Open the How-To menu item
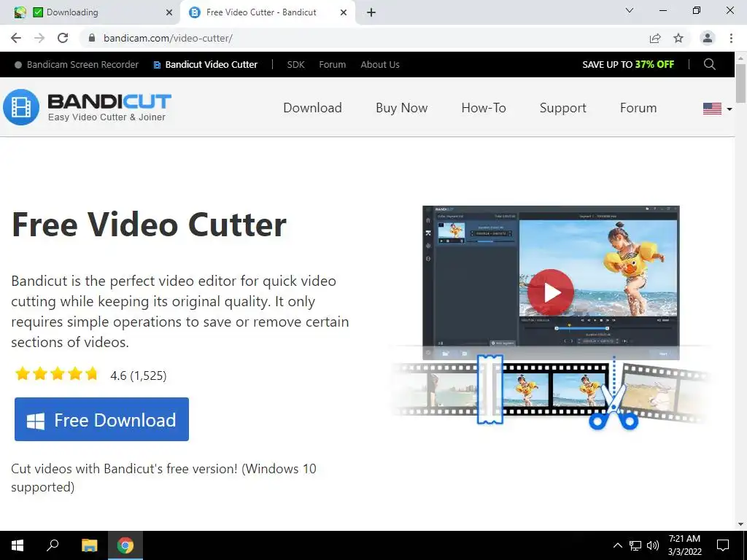 coord(484,108)
